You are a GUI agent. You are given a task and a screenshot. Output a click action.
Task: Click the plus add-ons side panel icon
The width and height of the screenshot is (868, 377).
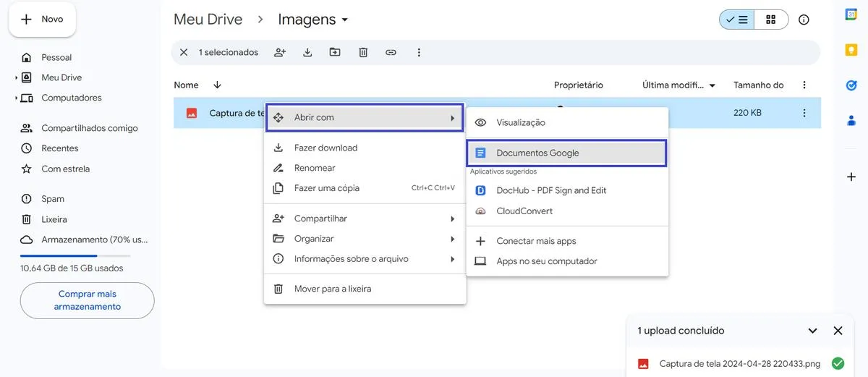(851, 177)
